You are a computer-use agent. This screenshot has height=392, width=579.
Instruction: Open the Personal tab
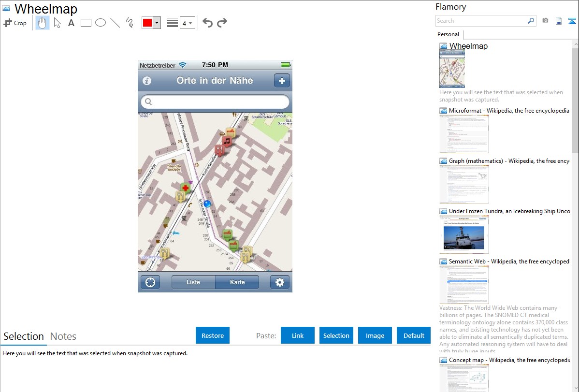(449, 34)
